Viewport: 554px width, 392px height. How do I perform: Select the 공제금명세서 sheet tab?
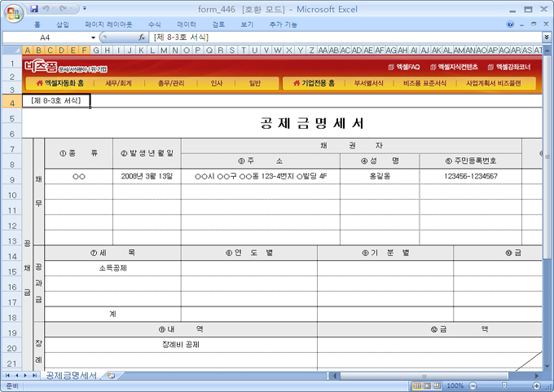click(x=71, y=376)
